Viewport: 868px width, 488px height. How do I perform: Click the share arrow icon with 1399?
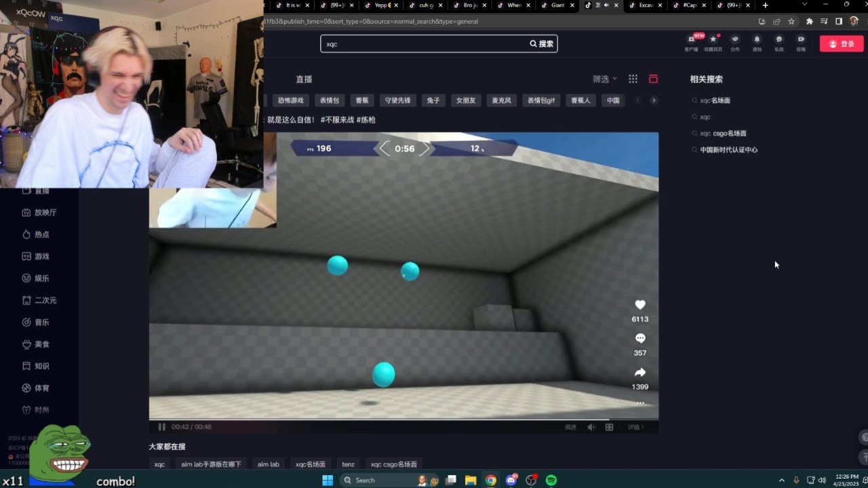(x=639, y=372)
